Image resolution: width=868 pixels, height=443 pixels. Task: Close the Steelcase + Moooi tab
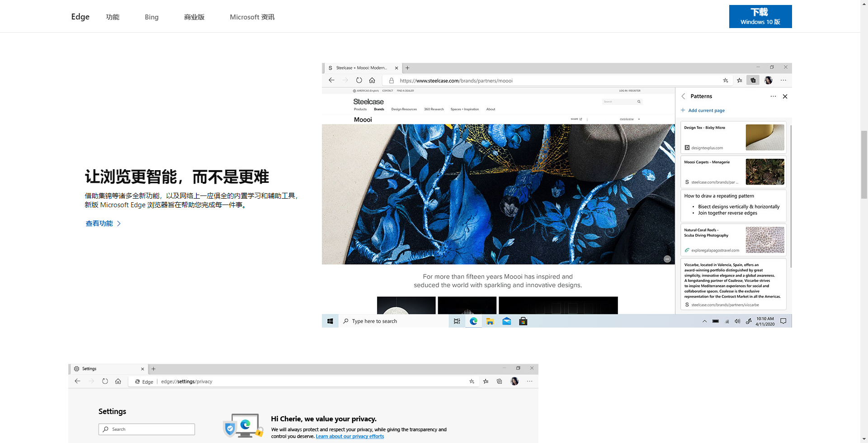click(396, 68)
